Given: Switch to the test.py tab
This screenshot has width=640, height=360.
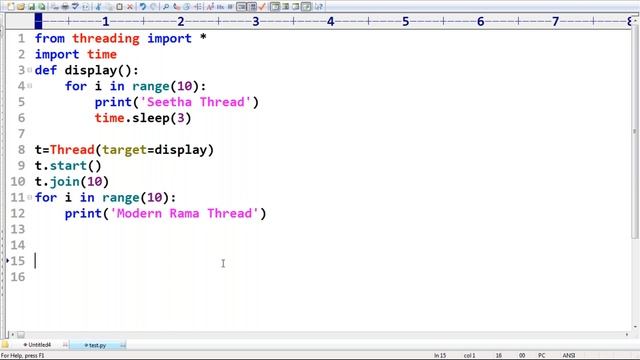Looking at the screenshot, I should tap(98, 345).
